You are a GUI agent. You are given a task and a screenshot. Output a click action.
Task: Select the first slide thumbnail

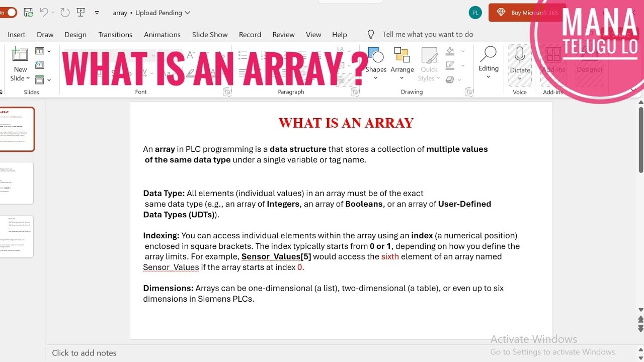(17, 129)
